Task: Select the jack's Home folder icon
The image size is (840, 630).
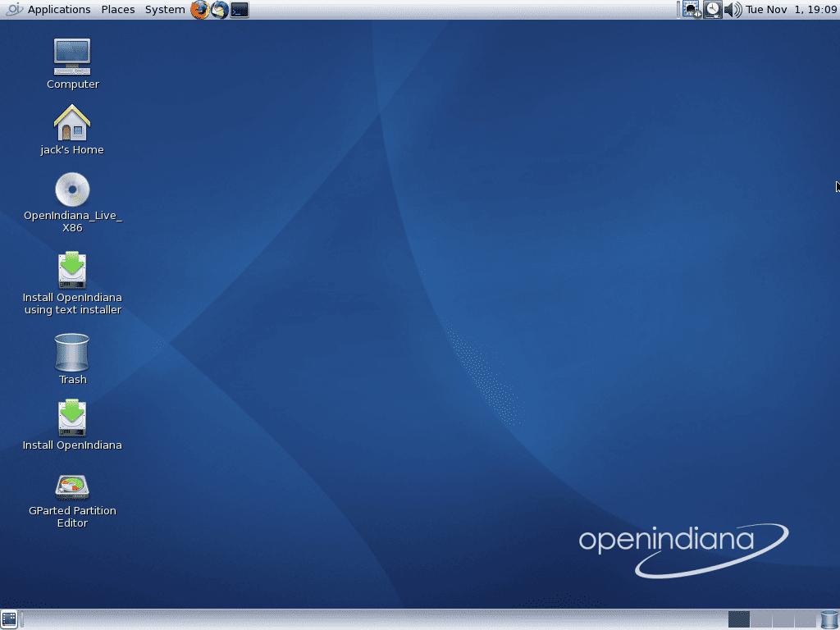Action: click(x=72, y=123)
